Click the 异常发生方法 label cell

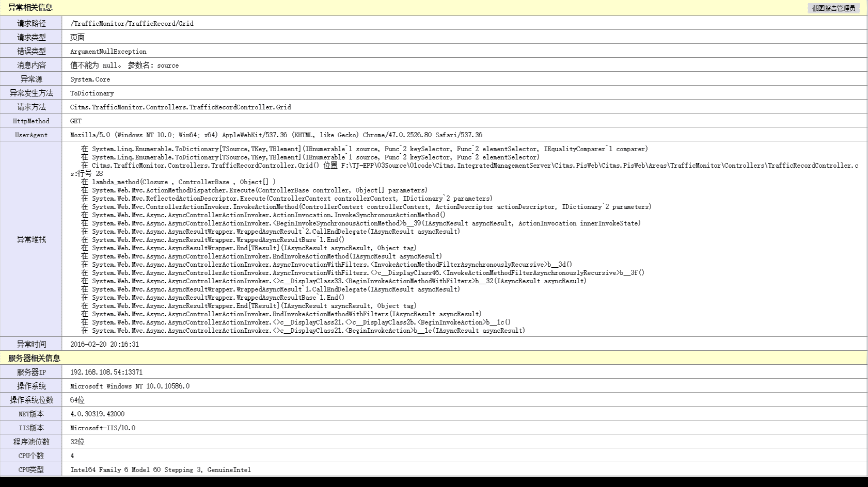(31, 93)
